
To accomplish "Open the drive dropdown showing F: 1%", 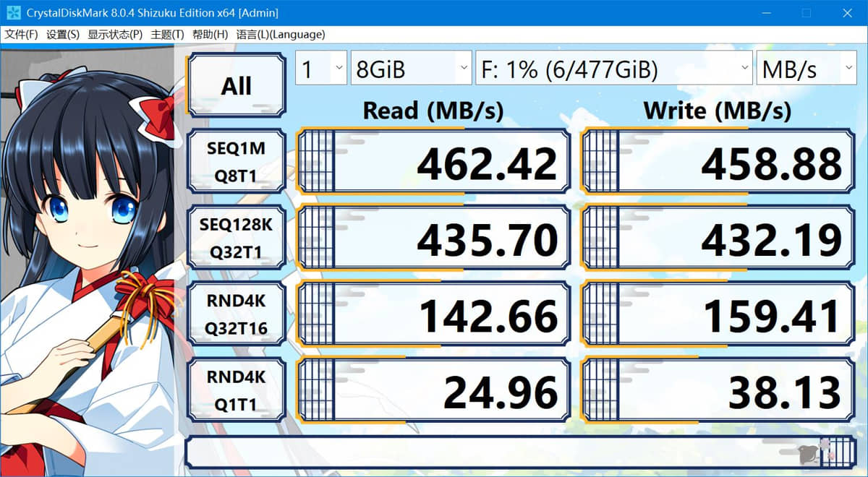I will (613, 68).
